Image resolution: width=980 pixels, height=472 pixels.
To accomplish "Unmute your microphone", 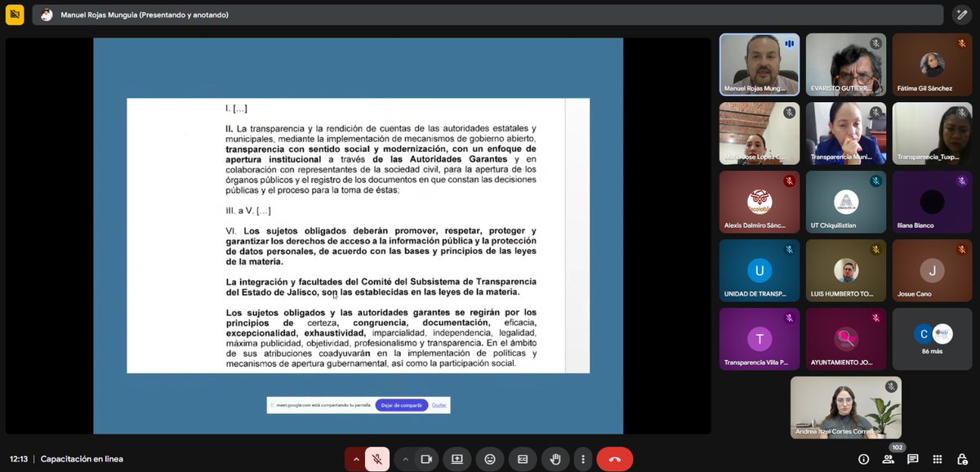I will 376,459.
